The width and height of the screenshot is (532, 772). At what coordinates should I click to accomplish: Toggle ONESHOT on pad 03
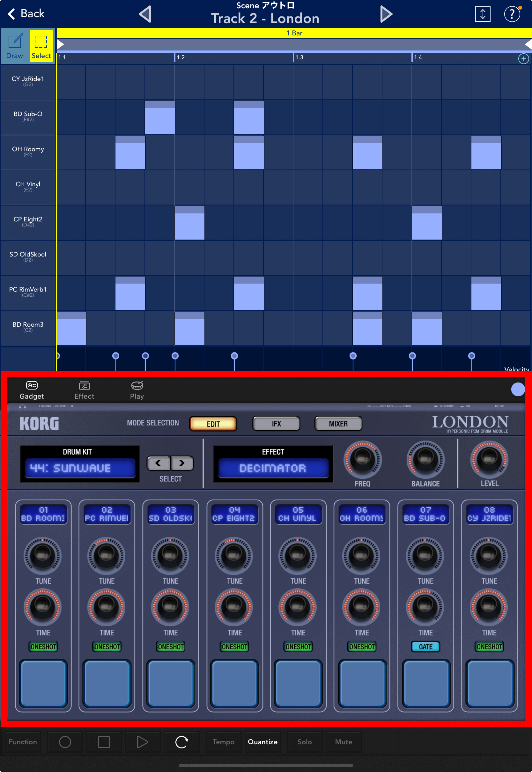[x=171, y=646]
